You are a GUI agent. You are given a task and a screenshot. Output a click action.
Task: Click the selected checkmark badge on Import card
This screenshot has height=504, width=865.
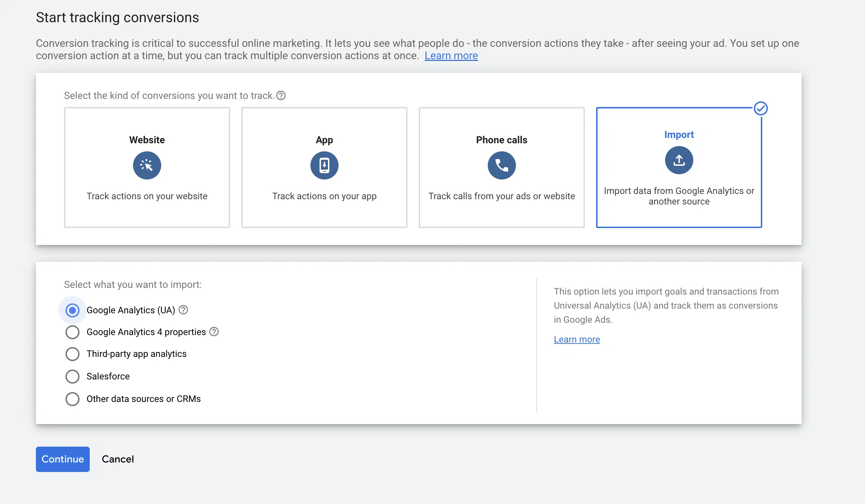[x=761, y=108]
